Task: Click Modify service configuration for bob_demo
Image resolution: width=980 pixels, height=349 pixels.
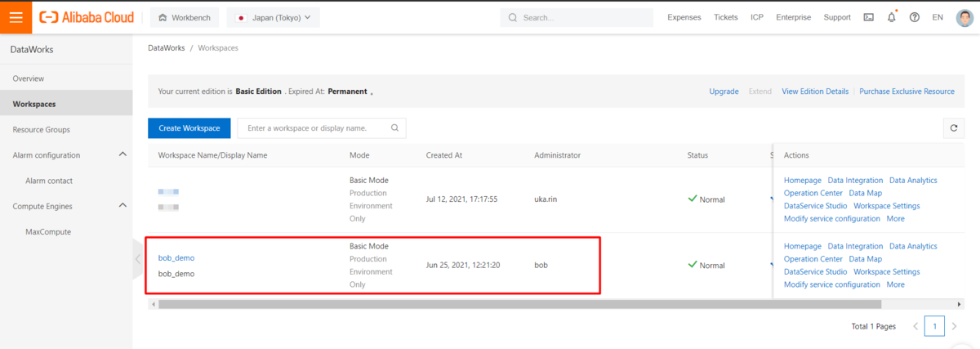Action: click(x=832, y=284)
